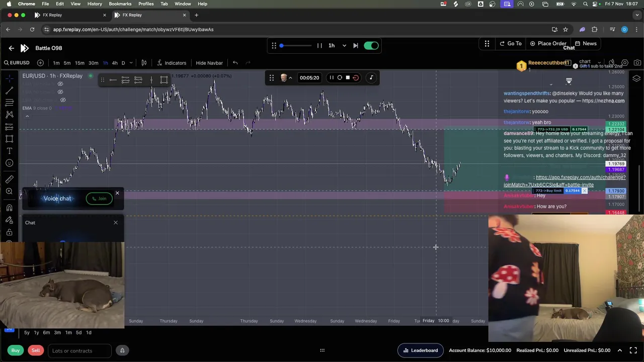Viewport: 644px width, 362px height.
Task: Click the Go To button
Action: click(511, 44)
